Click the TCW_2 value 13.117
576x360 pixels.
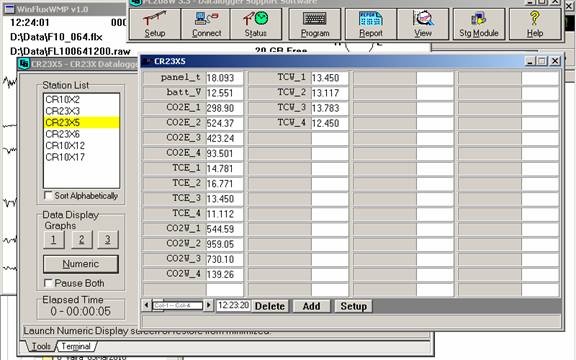[x=330, y=93]
